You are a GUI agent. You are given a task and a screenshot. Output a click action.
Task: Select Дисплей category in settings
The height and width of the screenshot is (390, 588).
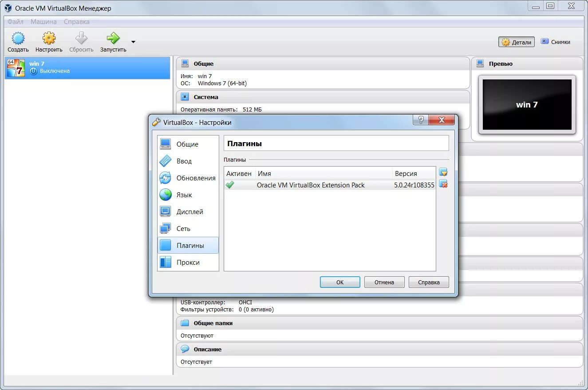click(x=188, y=211)
